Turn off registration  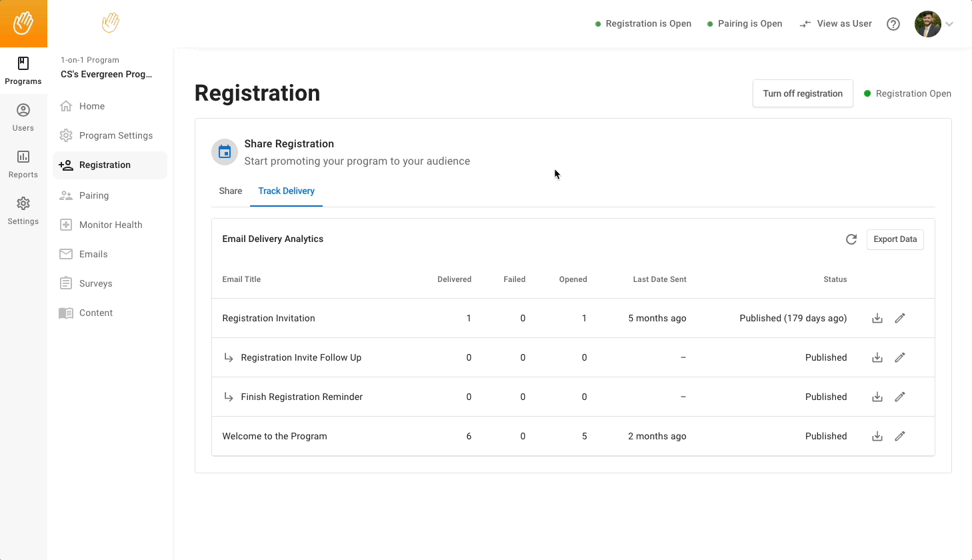[802, 94]
